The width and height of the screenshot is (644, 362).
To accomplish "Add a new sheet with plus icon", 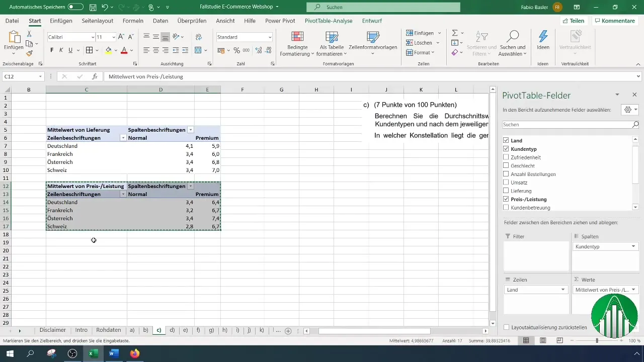I will (x=288, y=331).
